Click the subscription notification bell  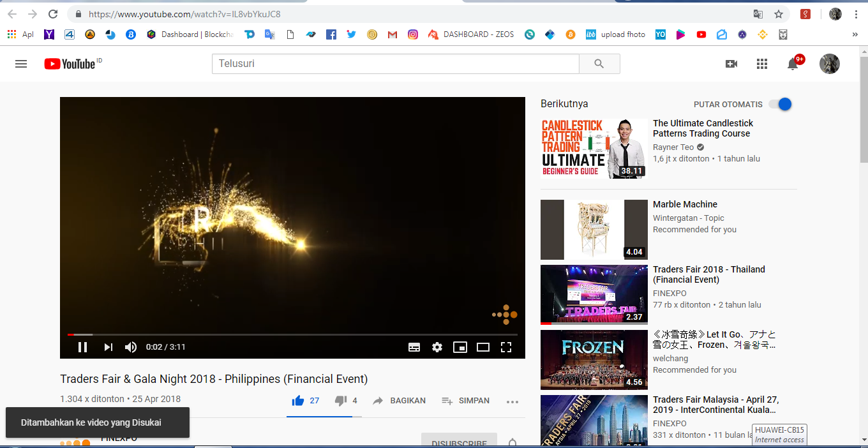512,442
